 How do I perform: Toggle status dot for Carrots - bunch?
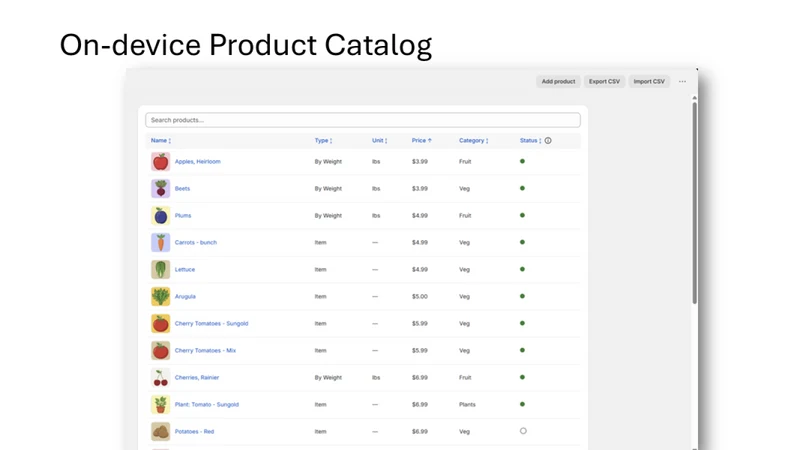pos(522,242)
